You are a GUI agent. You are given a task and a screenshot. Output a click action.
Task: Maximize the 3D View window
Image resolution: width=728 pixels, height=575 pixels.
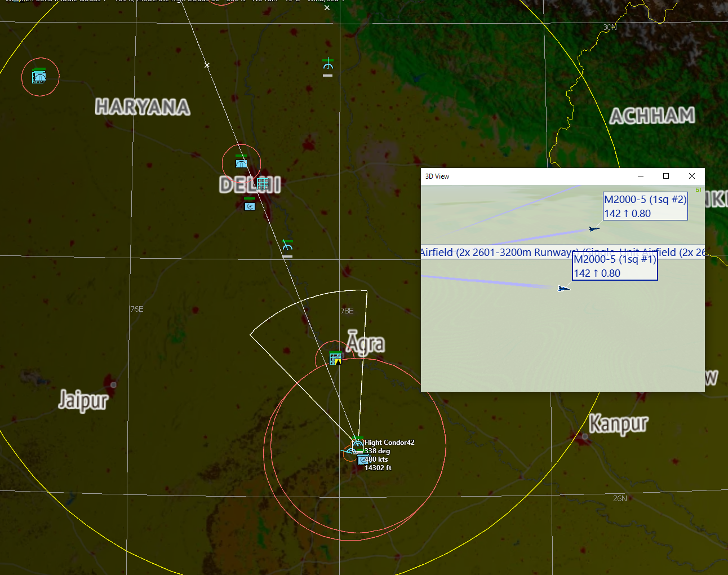666,176
